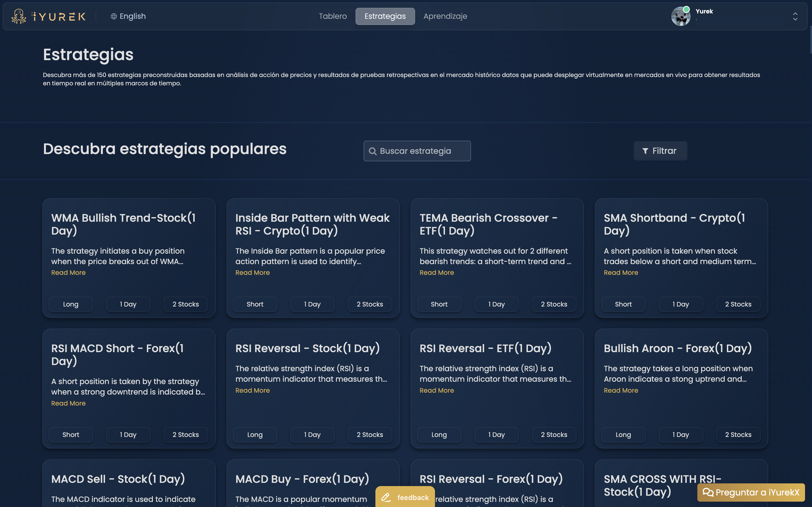Click the iYurek octopus logo
Screen dimensions: 812x507
19,16
